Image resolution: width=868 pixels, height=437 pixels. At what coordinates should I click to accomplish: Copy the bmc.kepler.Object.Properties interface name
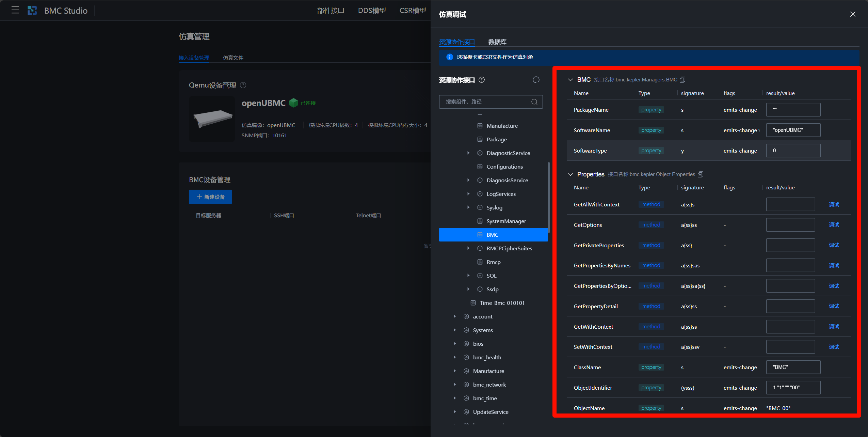pos(701,174)
